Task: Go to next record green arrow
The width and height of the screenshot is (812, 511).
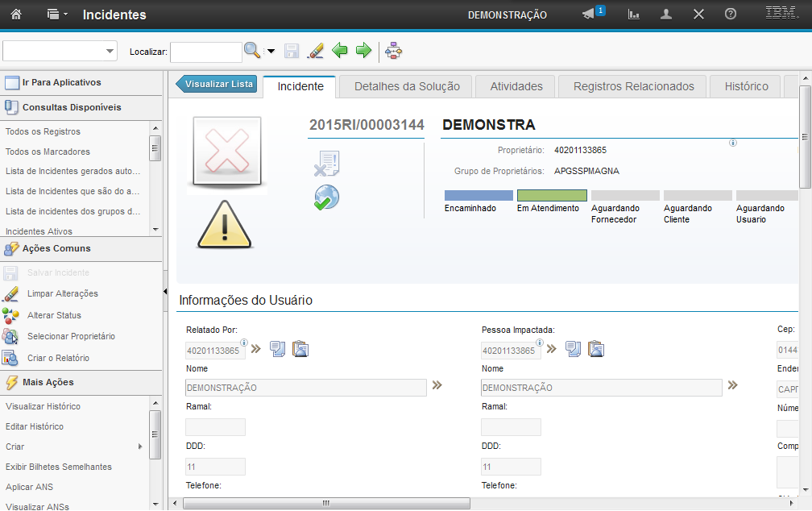Action: point(363,52)
